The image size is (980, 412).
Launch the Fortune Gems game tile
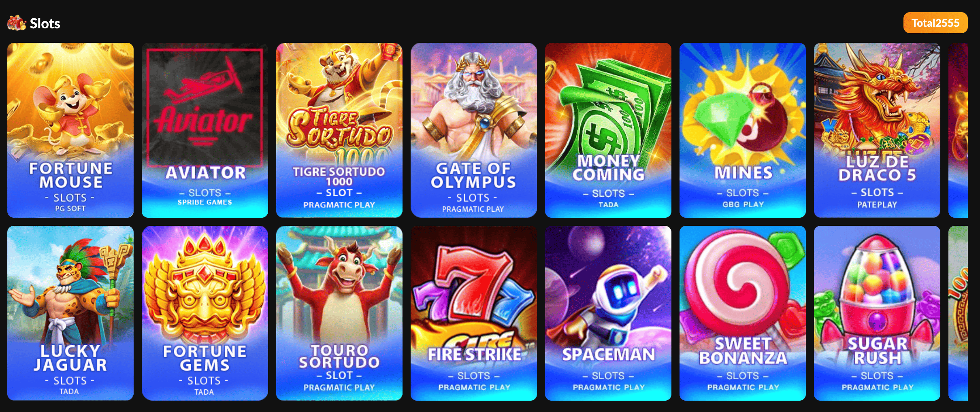click(x=205, y=313)
